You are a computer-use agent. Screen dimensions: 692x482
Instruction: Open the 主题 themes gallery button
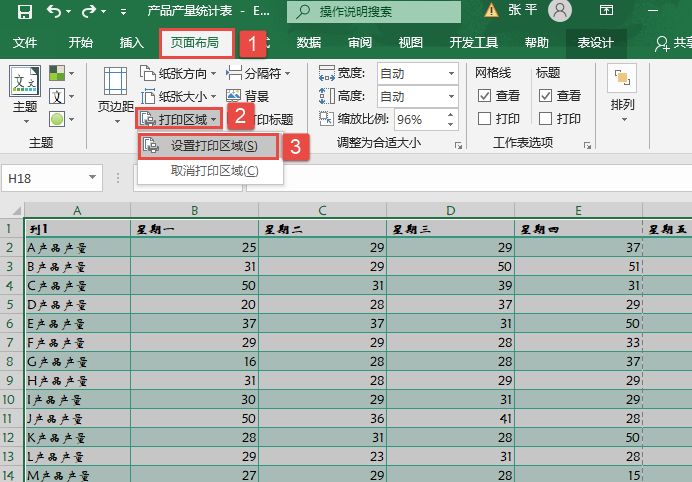(x=25, y=95)
